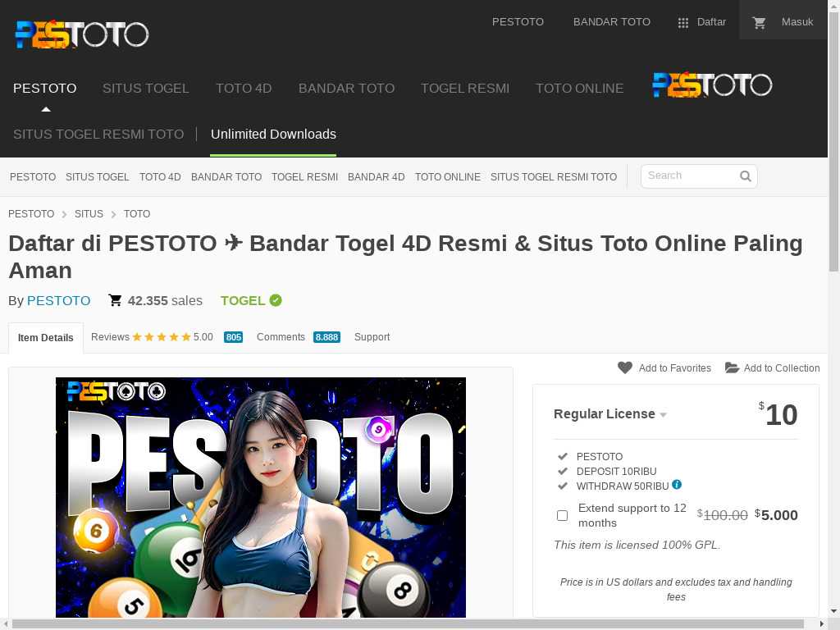Click the PESTOTO author link
The height and width of the screenshot is (630, 840).
[58, 300]
